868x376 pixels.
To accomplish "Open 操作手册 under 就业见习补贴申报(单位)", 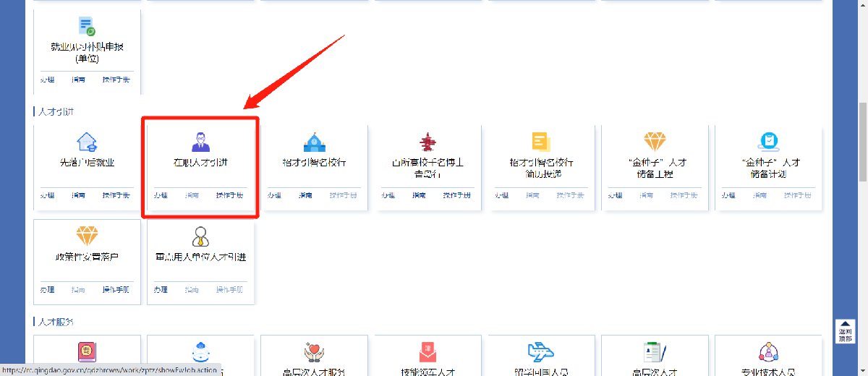I will (x=116, y=78).
